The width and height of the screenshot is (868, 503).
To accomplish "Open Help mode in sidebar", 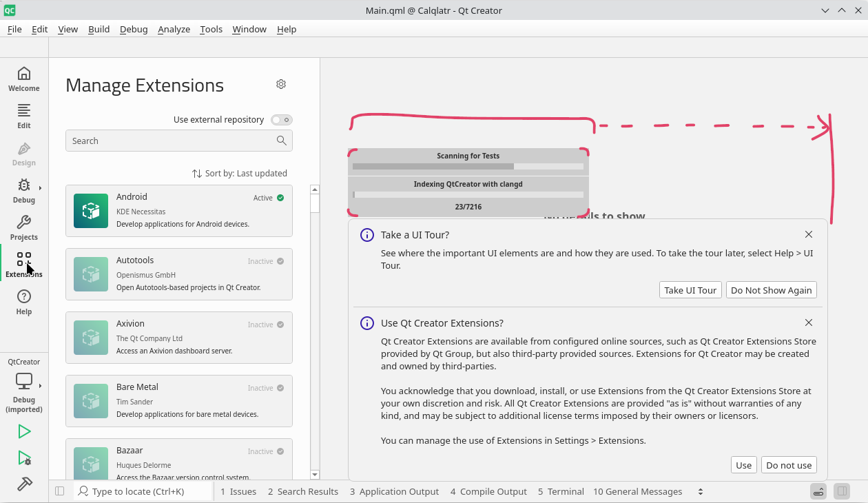I will (24, 302).
